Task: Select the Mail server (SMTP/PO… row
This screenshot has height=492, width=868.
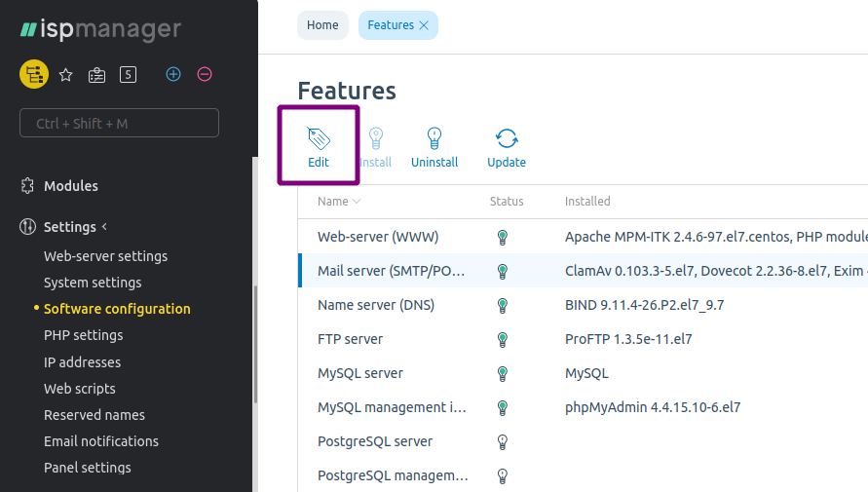Action: (583, 271)
